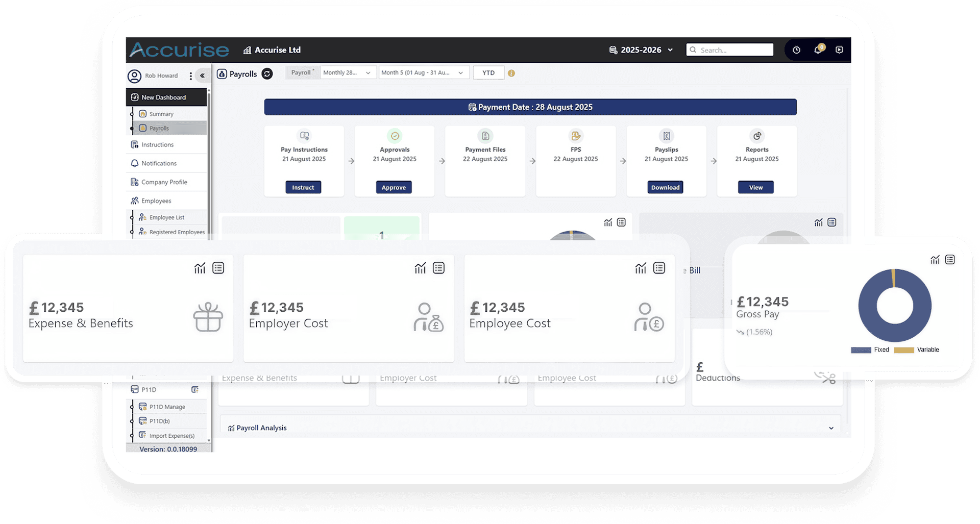Toggle Employee Cost to list view
This screenshot has width=980, height=524.
click(x=659, y=267)
